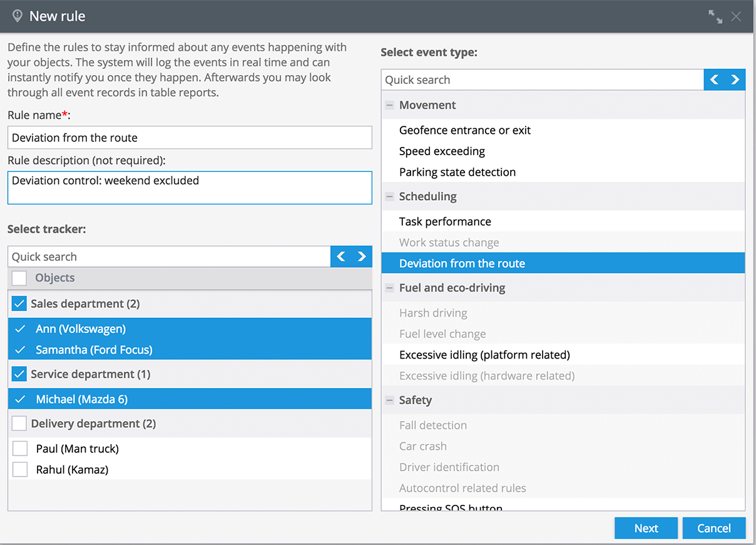756x545 pixels.
Task: Click the Rule name input field
Action: (x=190, y=138)
